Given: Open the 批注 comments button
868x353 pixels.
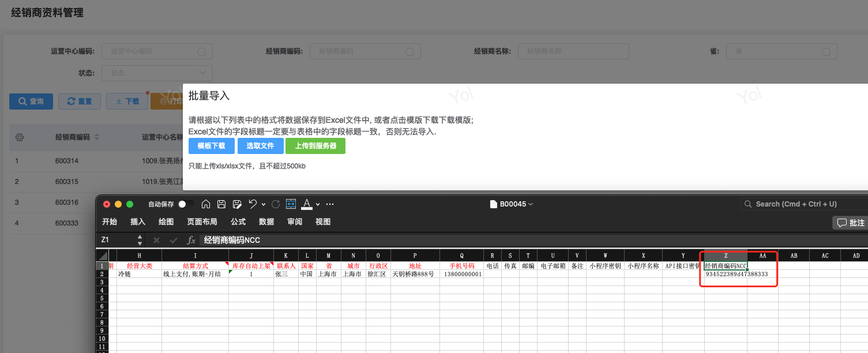Looking at the screenshot, I should (x=851, y=223).
